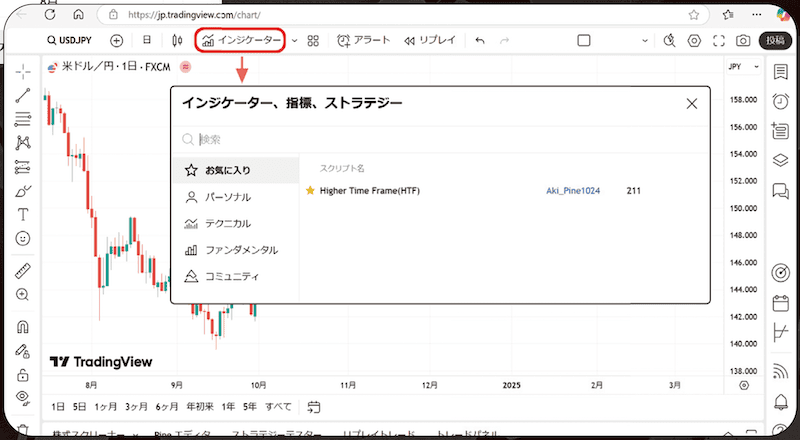Open the alarm clock alerts panel icon
The image size is (800, 440).
coord(780,101)
